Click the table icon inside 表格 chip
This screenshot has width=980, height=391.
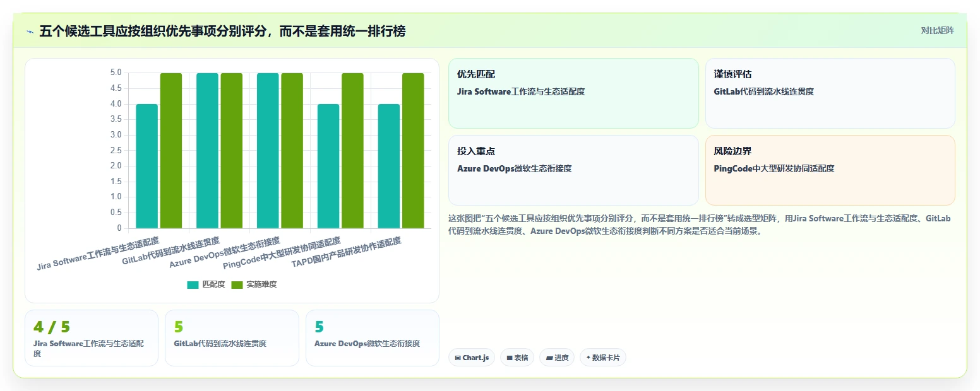click(x=510, y=358)
